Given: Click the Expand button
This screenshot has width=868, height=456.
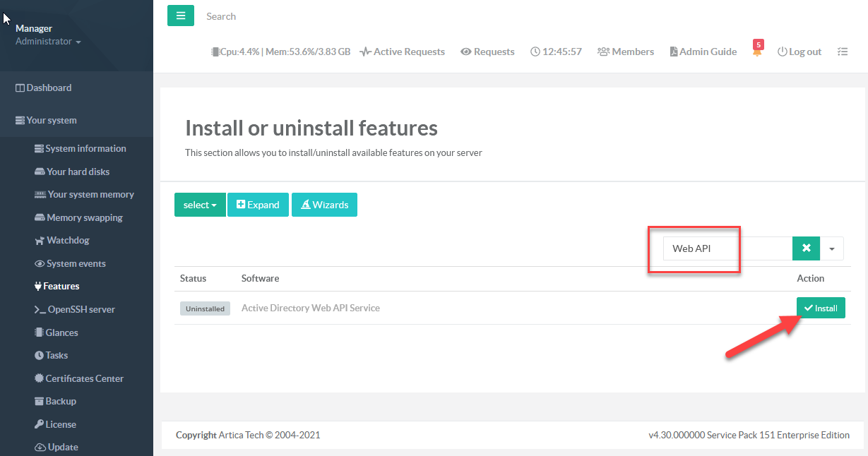Looking at the screenshot, I should click(x=258, y=205).
